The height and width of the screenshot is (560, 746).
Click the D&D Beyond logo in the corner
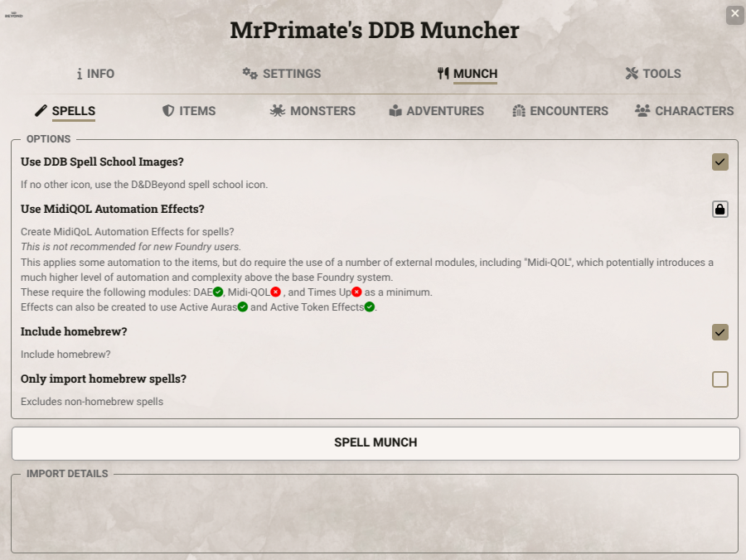pyautogui.click(x=14, y=15)
